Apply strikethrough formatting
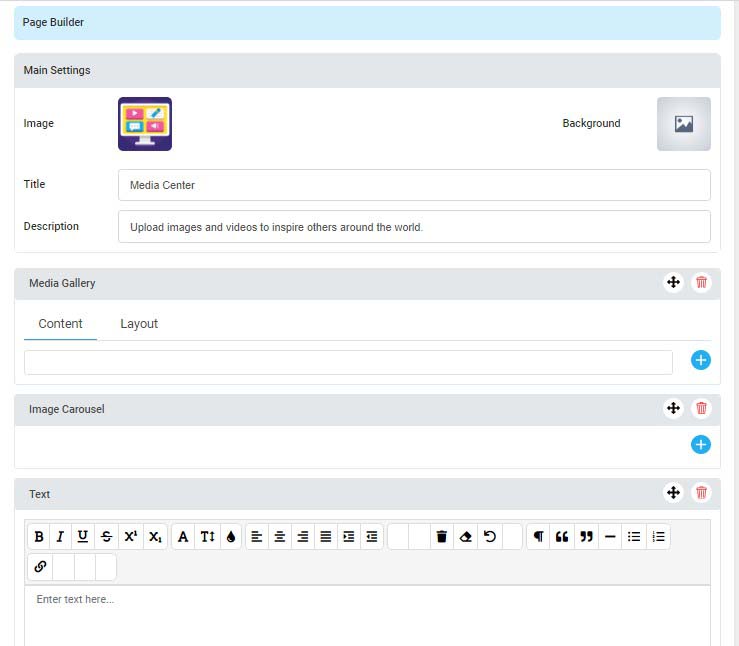Screen dimensions: 739x646 tap(107, 536)
